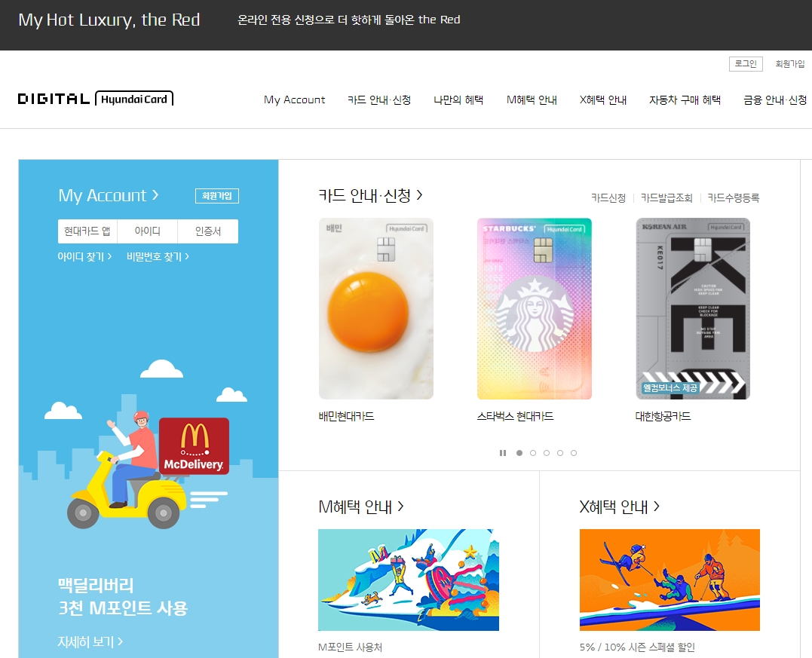Expand 카드 안내·신청 section heading
This screenshot has height=658, width=812.
370,195
